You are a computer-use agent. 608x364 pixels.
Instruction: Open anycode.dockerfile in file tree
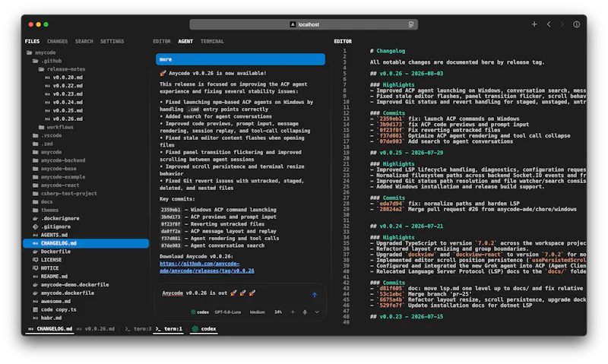[64, 293]
